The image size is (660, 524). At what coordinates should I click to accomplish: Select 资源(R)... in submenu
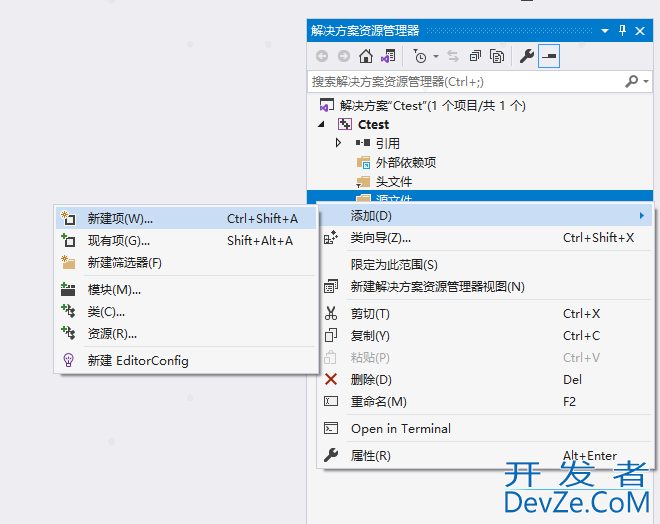tap(186, 334)
